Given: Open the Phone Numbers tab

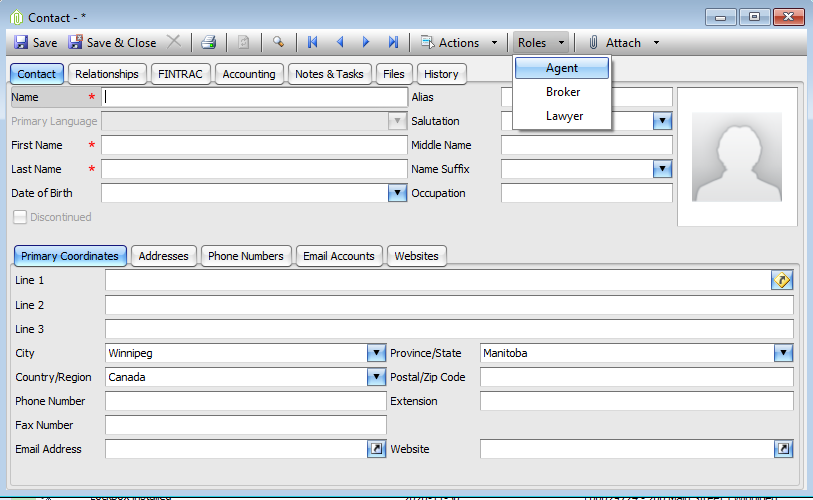Looking at the screenshot, I should click(x=246, y=256).
